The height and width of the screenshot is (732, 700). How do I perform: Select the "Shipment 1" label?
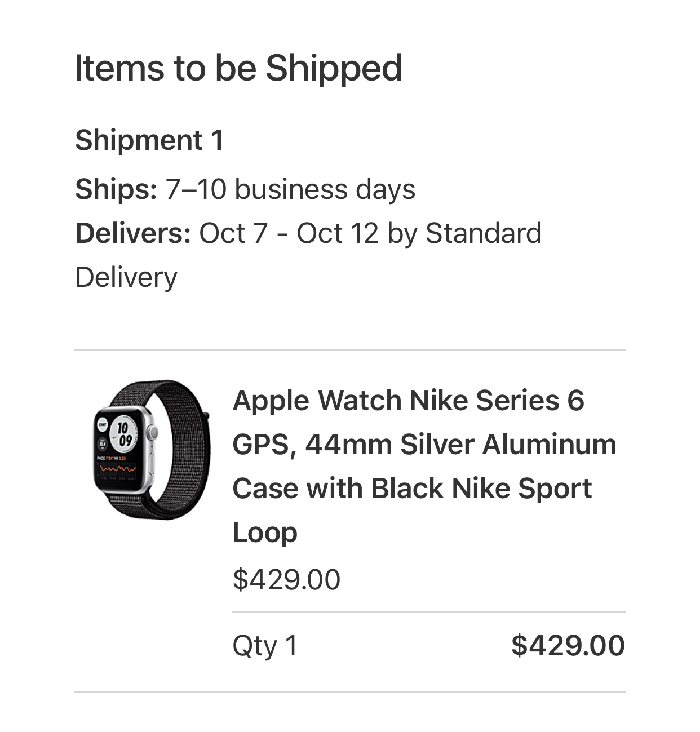coord(149,140)
